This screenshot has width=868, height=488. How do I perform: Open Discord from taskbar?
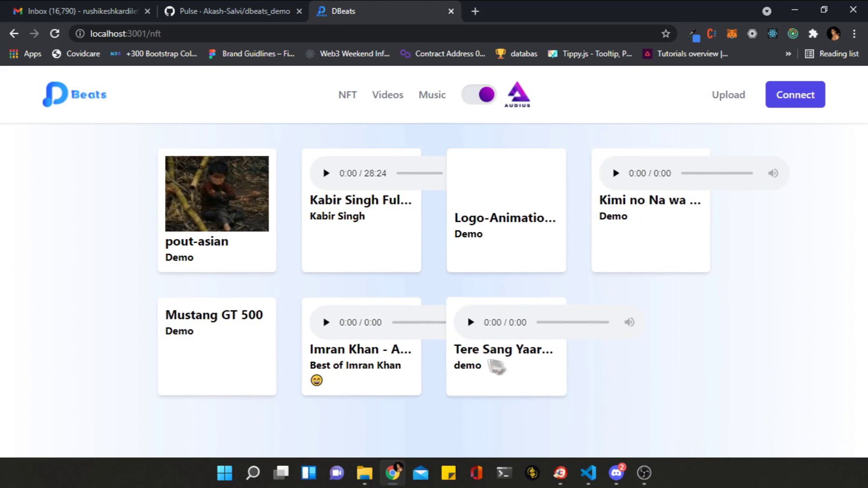pos(616,473)
